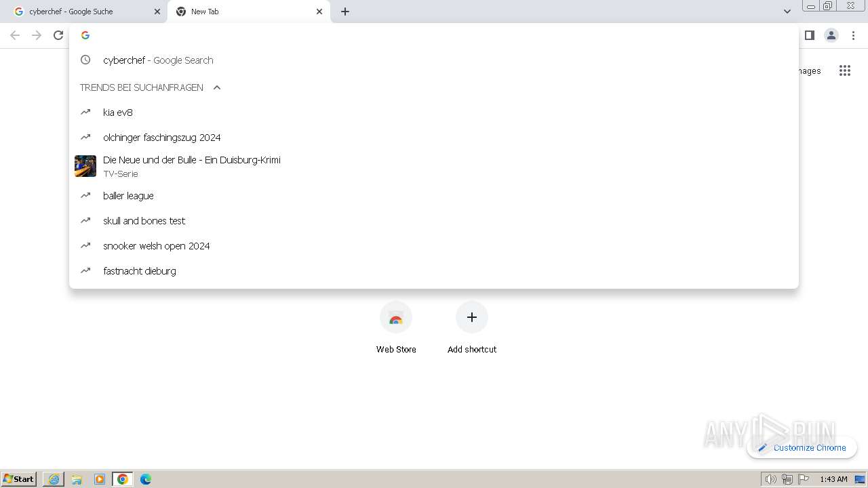
Task: Click the forward navigation arrow
Action: (x=37, y=35)
